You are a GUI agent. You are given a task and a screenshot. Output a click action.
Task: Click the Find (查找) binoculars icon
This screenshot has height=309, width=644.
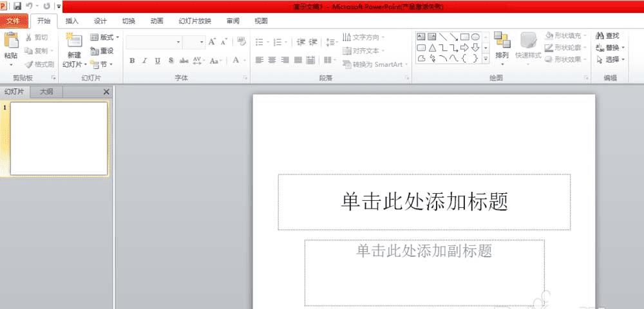[x=600, y=36]
